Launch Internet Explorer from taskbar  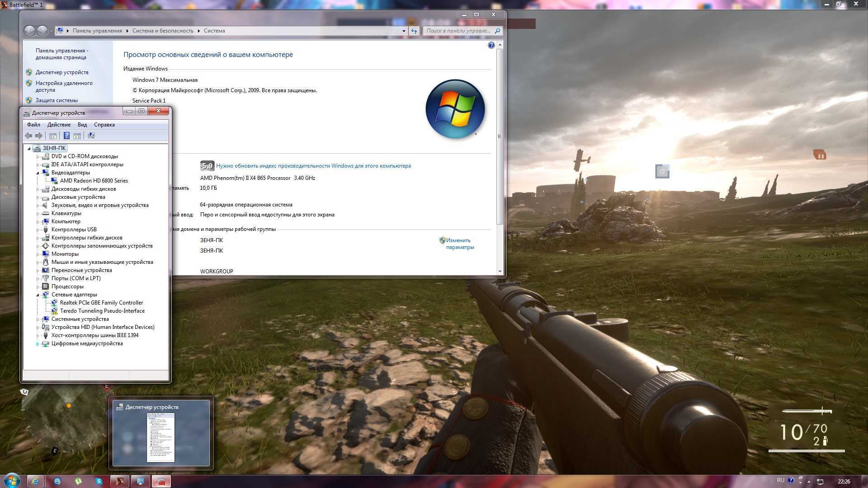pos(35,481)
